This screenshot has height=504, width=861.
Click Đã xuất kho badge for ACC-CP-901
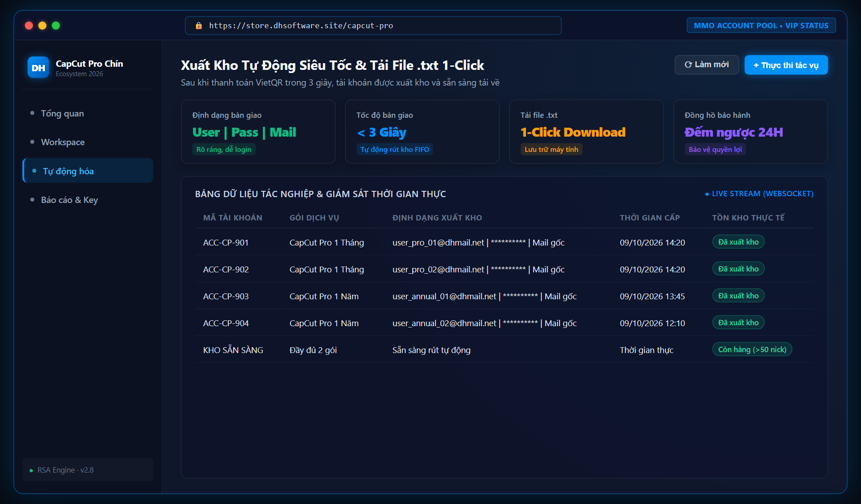pos(738,242)
